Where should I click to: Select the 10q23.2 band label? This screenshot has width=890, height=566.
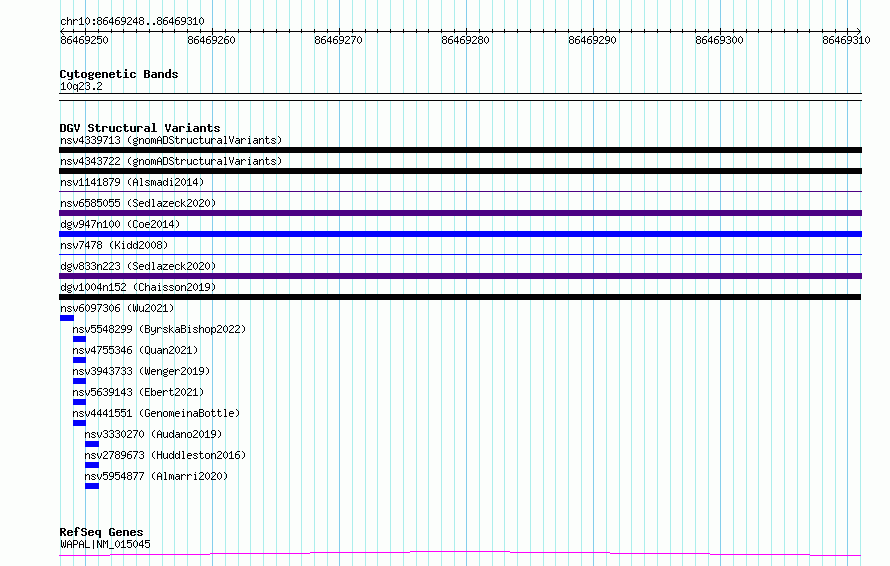click(81, 86)
